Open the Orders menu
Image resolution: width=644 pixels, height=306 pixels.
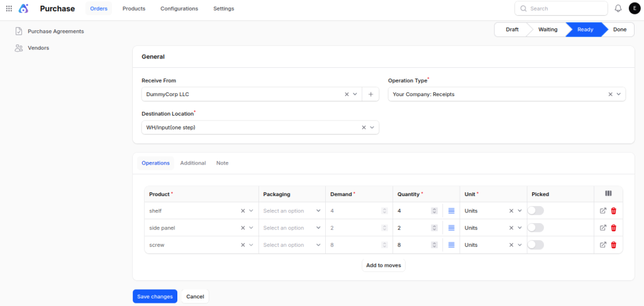(99, 9)
